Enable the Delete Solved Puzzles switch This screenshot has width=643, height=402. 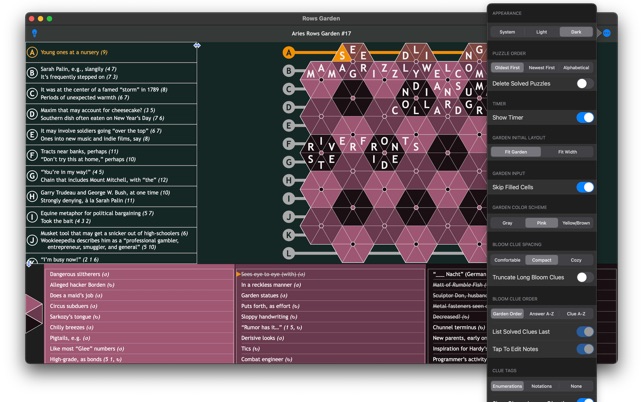[x=583, y=84]
